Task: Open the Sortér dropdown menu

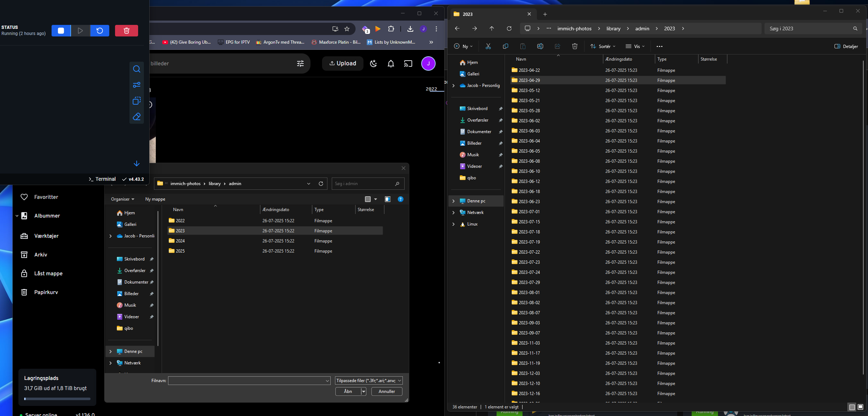Action: click(603, 46)
